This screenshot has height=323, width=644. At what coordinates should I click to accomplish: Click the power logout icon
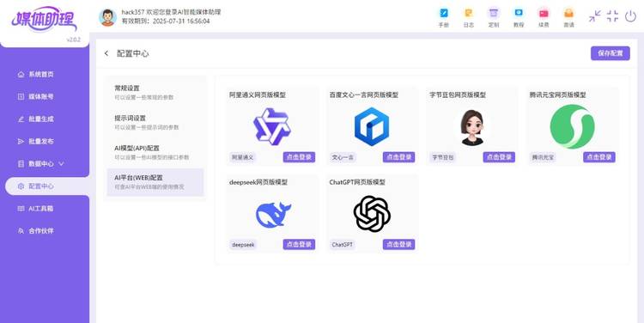click(630, 16)
